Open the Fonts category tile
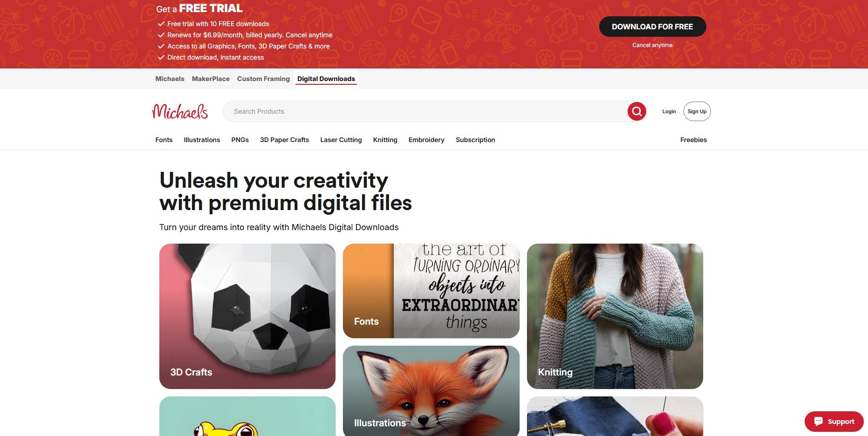Image resolution: width=868 pixels, height=436 pixels. 431,291
